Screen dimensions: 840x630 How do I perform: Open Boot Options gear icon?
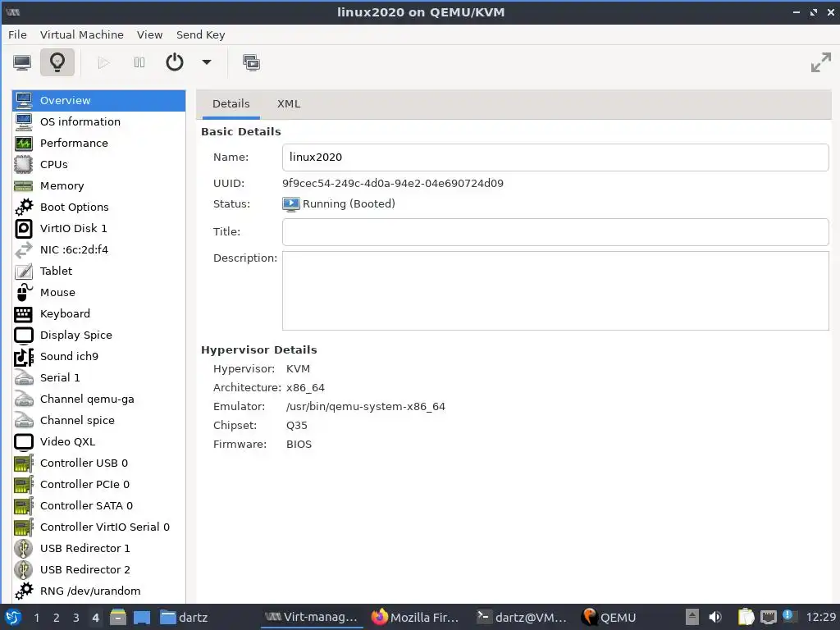[24, 207]
